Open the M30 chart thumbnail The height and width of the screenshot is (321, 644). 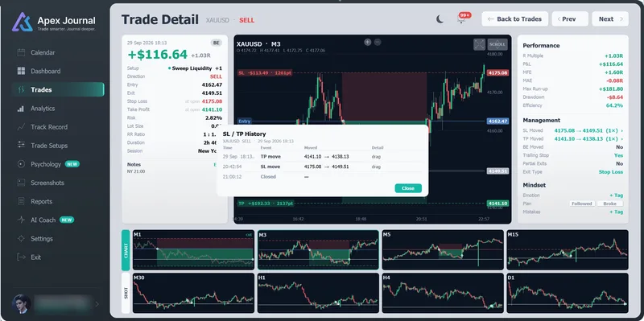click(x=193, y=293)
